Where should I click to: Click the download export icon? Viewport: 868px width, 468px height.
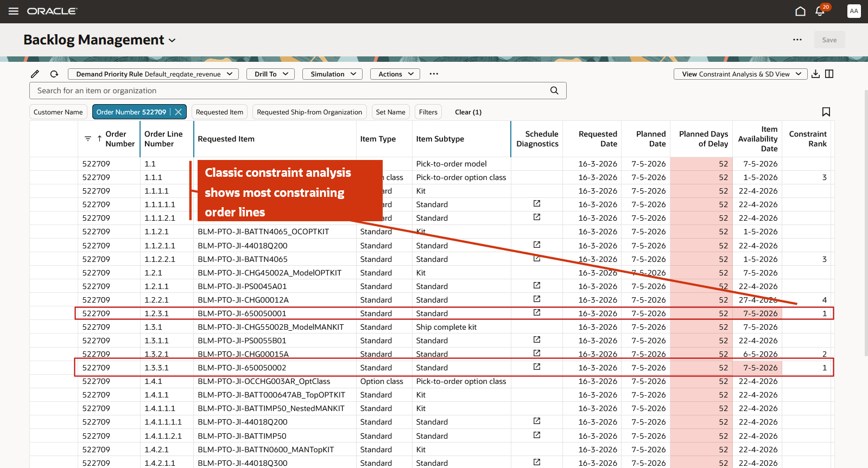pos(815,74)
